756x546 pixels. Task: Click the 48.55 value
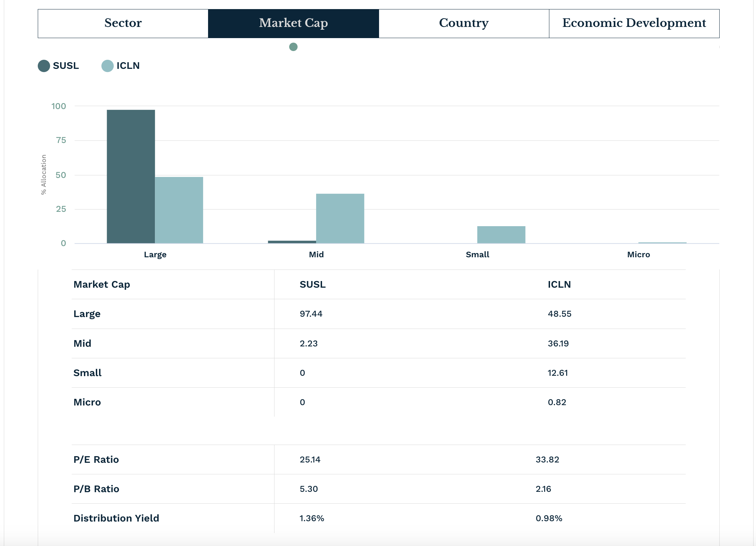tap(560, 314)
